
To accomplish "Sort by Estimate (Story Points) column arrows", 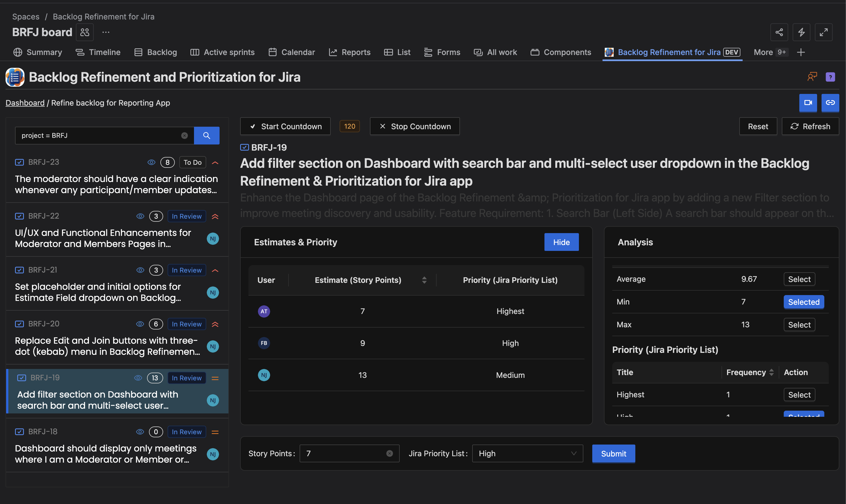I will 424,280.
